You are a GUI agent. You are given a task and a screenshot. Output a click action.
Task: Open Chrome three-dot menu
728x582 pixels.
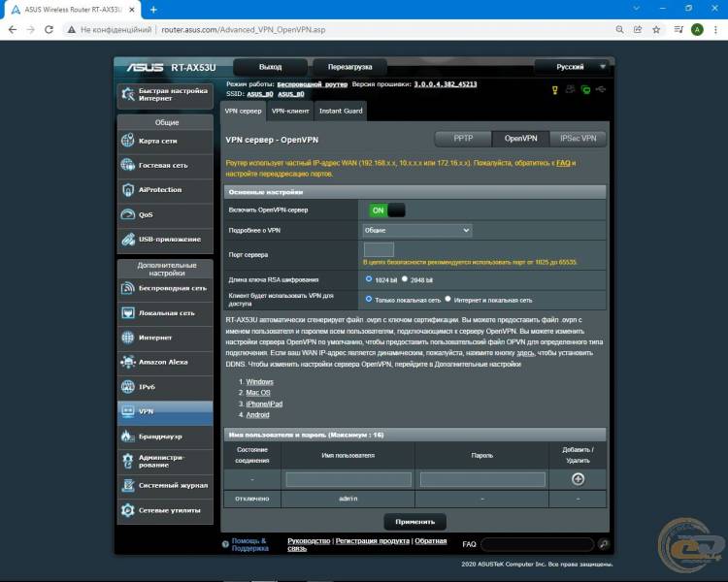(x=715, y=30)
